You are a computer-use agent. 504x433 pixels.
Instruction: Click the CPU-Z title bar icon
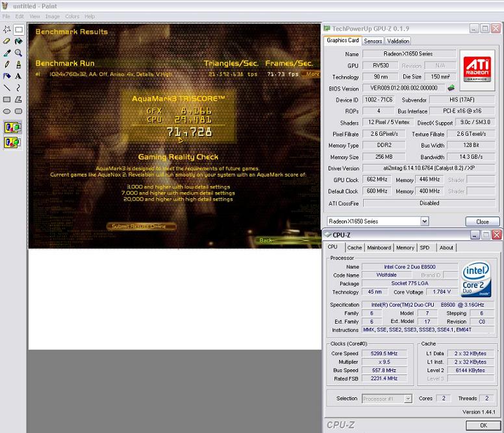[x=327, y=235]
